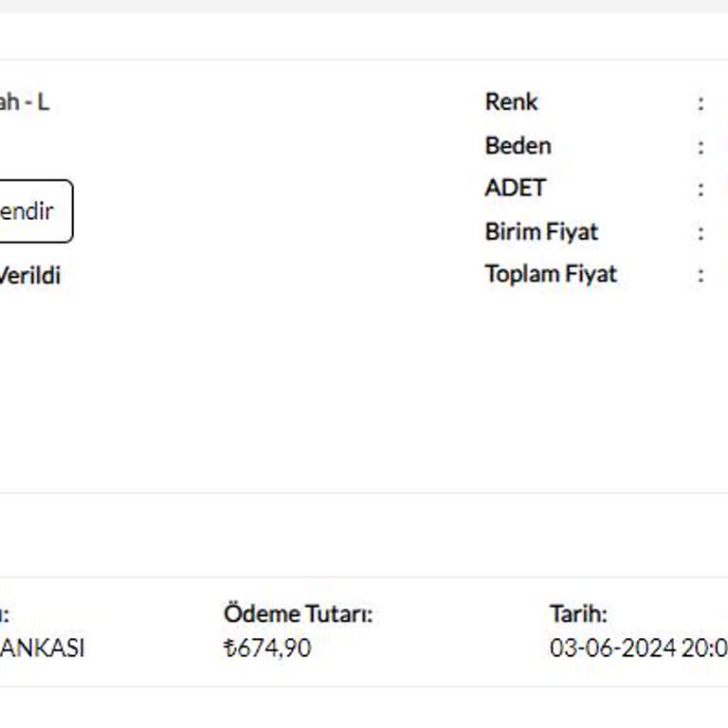Click the bank name text ending in "ANKASI"
Screen dimensions: 728x728
pos(42,648)
